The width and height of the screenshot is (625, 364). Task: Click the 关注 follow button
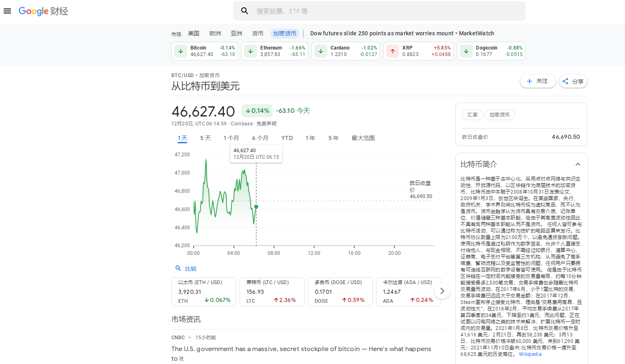(538, 81)
